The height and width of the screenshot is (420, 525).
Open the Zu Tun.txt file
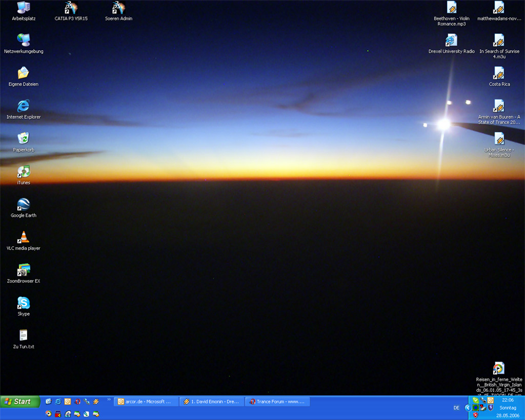[x=24, y=336]
